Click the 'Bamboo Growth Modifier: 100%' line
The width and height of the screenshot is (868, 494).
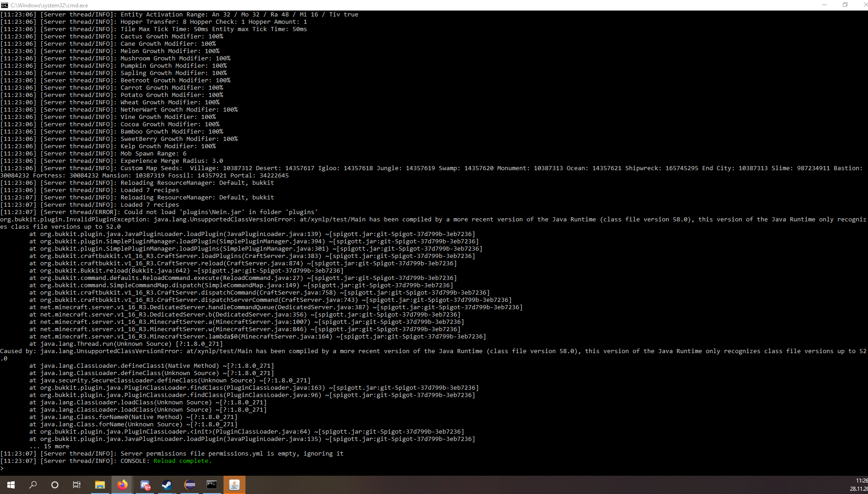112,132
